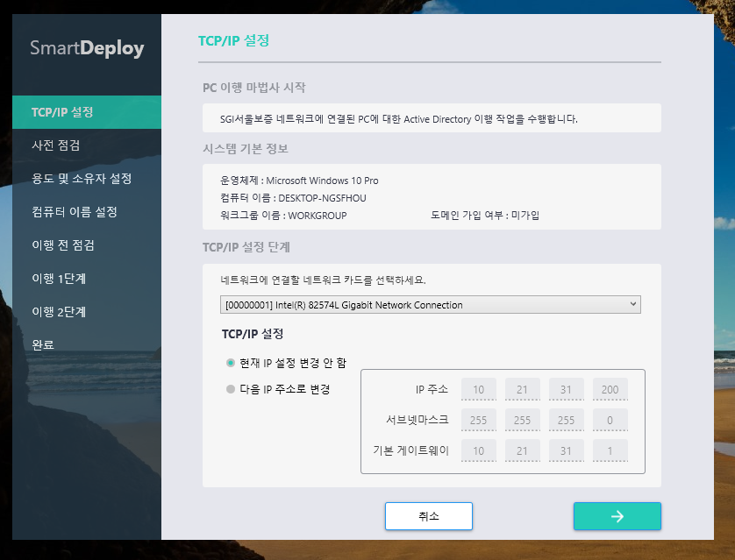Click 서브넷마스크 last octet field 0
This screenshot has width=735, height=560.
(610, 420)
